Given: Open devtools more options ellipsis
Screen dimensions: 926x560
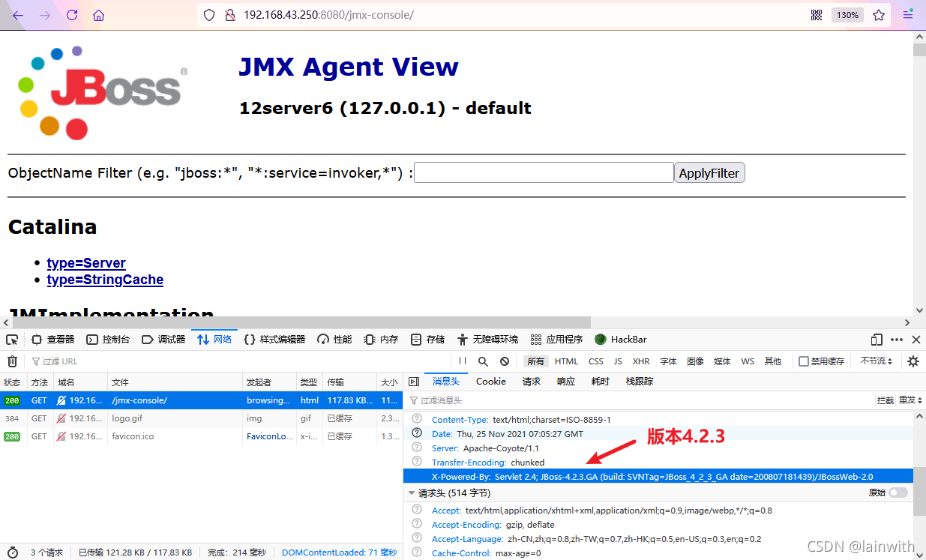Looking at the screenshot, I should (x=897, y=340).
